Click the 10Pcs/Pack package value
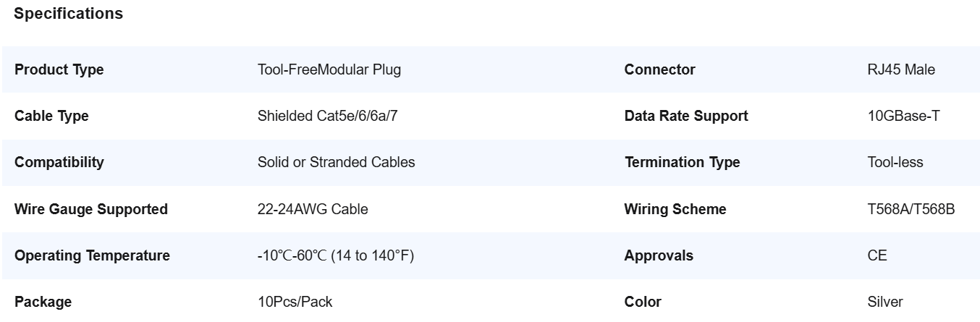The image size is (980, 322). point(295,302)
